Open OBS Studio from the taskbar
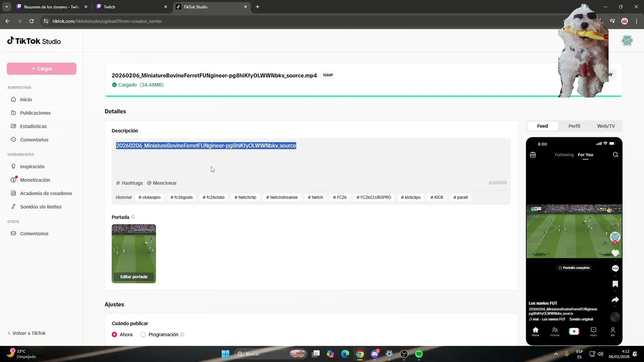The width and height of the screenshot is (644, 362). point(404,354)
